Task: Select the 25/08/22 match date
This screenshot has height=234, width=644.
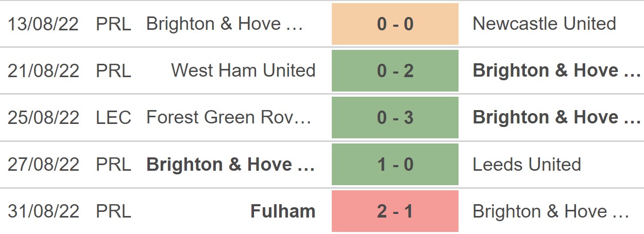Action: (43, 117)
